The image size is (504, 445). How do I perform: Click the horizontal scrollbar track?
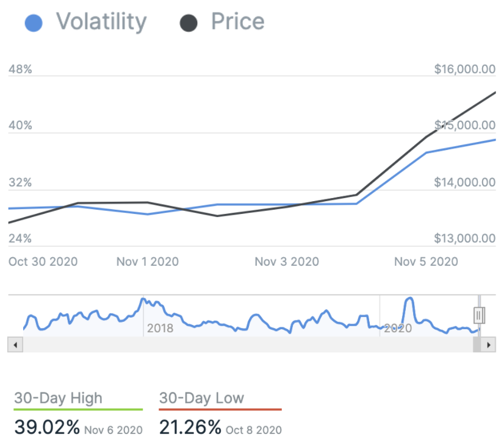point(244,344)
